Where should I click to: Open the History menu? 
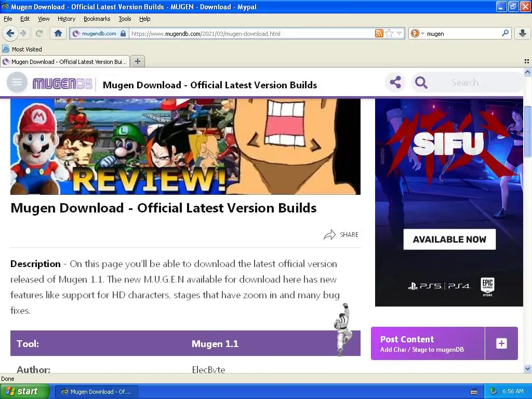click(66, 19)
